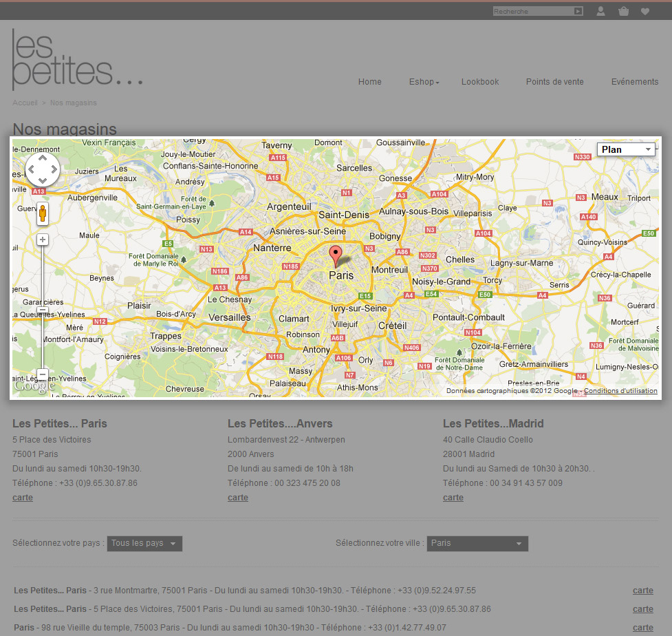Click carte link under Les Petites...Madrid

453,498
